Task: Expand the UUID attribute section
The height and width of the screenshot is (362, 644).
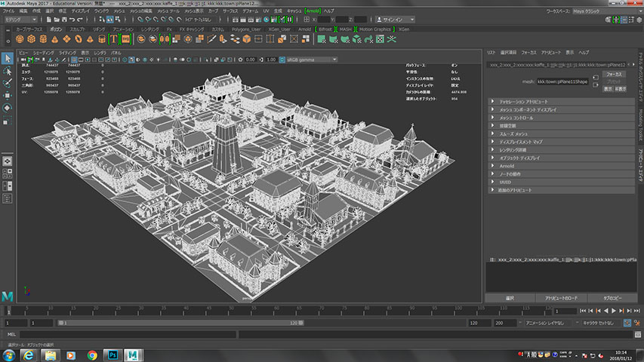Action: pyautogui.click(x=504, y=182)
